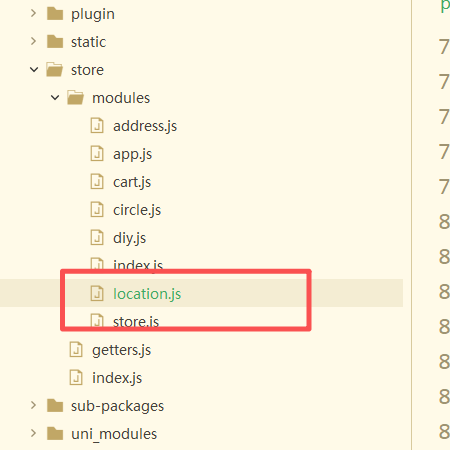Collapse the modules folder chevron

click(55, 98)
